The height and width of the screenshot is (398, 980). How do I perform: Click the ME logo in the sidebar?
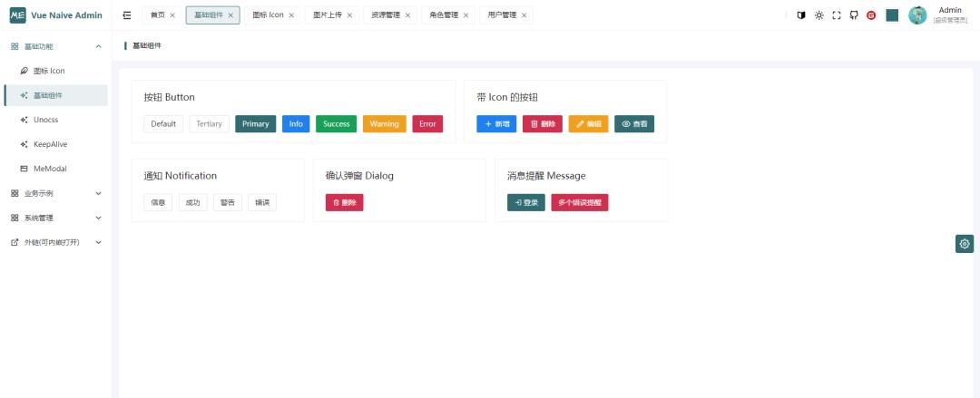pyautogui.click(x=17, y=15)
